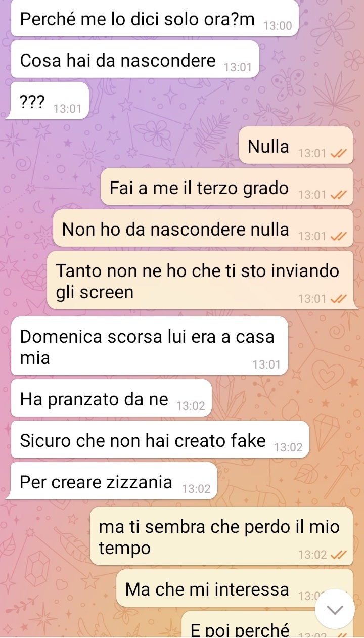Viewport: 364px width, 638px height.
Task: Select the 'Ha pranzato da ne' message
Action: pyautogui.click(x=111, y=398)
